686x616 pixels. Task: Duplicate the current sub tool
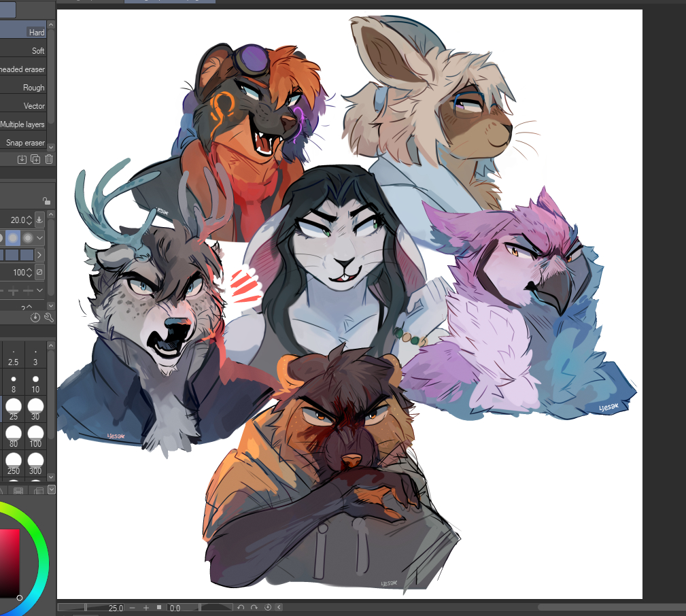tap(35, 159)
